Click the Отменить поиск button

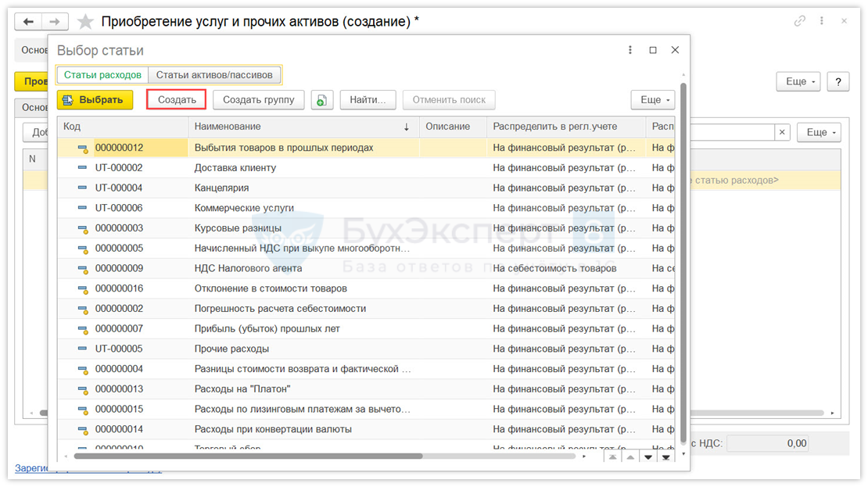coord(449,100)
